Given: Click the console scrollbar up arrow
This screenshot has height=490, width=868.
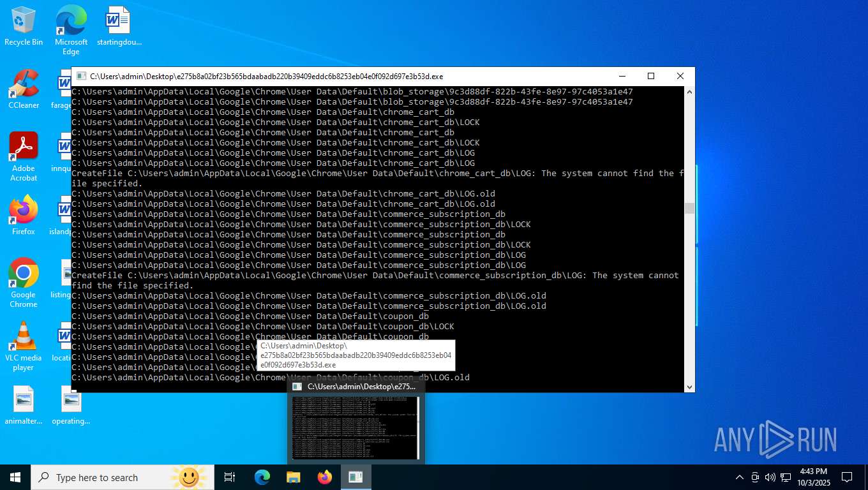Looking at the screenshot, I should [x=689, y=92].
